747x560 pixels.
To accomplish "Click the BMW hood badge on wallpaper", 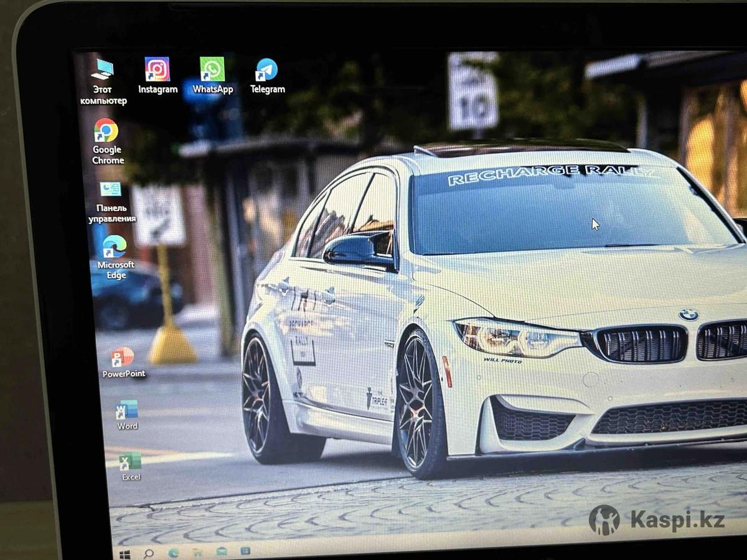I will click(x=688, y=315).
